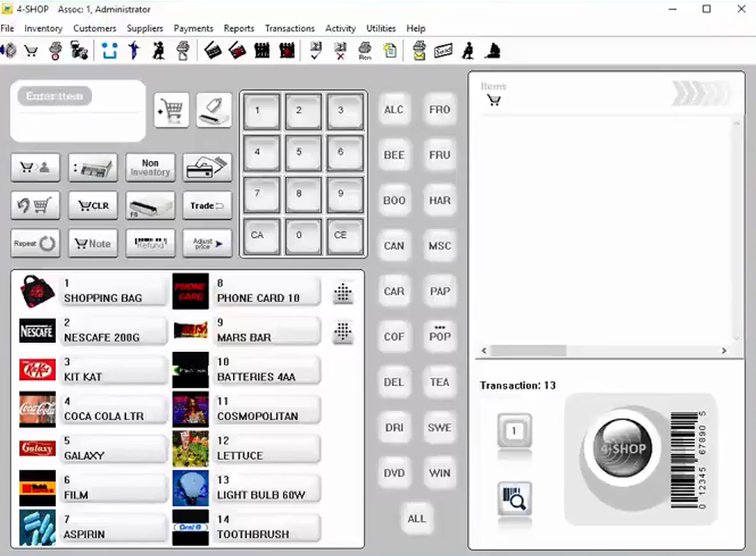Click the price tag scanner icon
The height and width of the screenshot is (556, 756).
tap(214, 110)
